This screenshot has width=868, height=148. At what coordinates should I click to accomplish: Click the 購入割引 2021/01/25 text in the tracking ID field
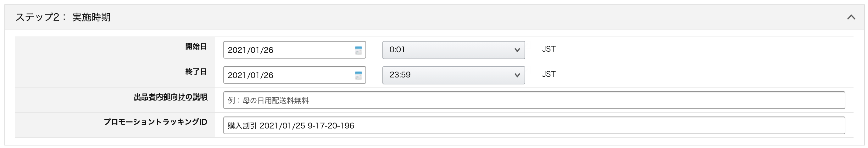pyautogui.click(x=266, y=126)
